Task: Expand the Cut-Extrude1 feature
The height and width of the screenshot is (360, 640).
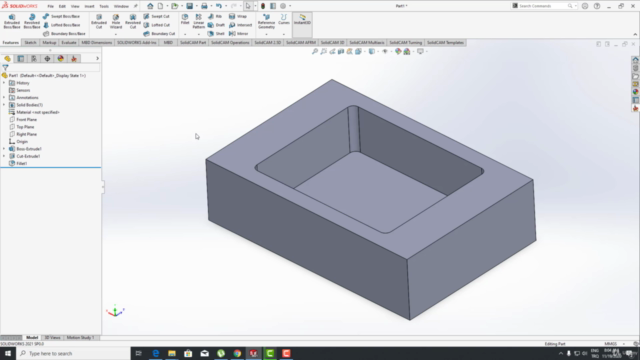Action: click(x=4, y=156)
